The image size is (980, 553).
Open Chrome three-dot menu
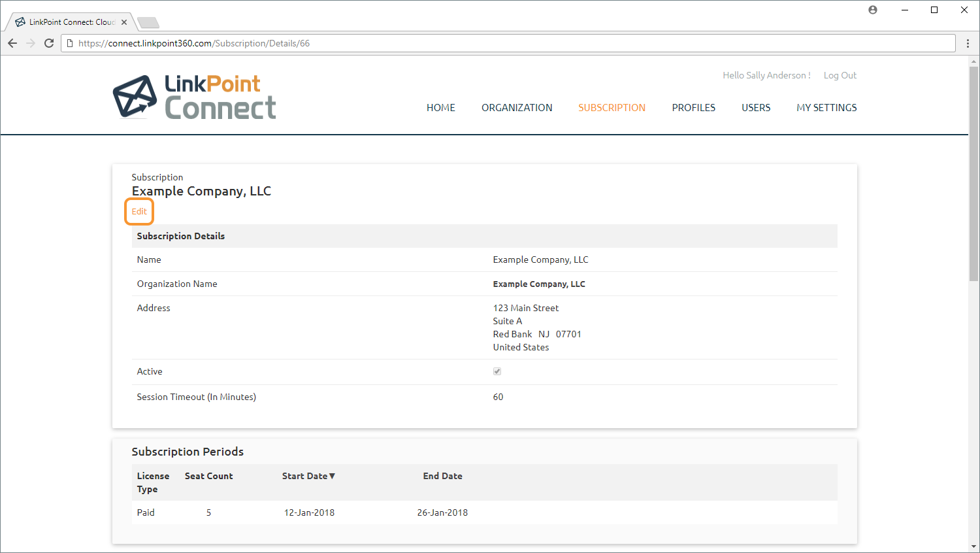[x=968, y=43]
